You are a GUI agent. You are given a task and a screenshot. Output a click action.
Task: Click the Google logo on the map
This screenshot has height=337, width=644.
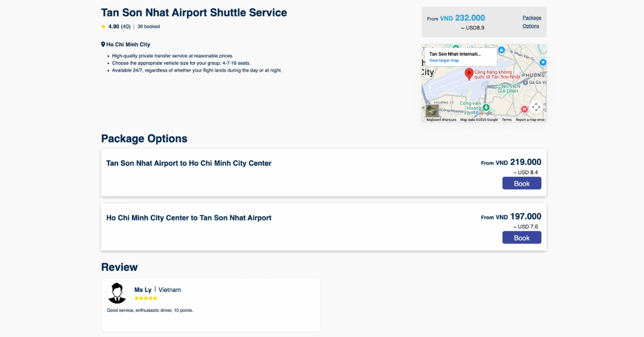(x=485, y=113)
